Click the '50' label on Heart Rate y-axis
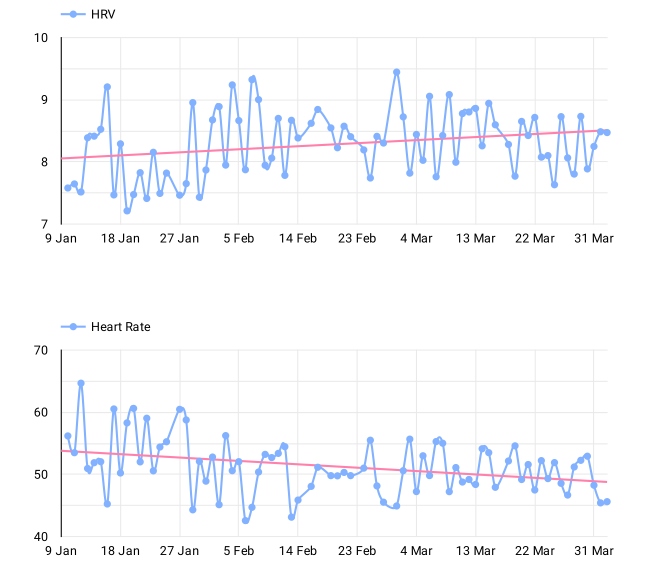Image resolution: width=665 pixels, height=585 pixels. coord(41,474)
